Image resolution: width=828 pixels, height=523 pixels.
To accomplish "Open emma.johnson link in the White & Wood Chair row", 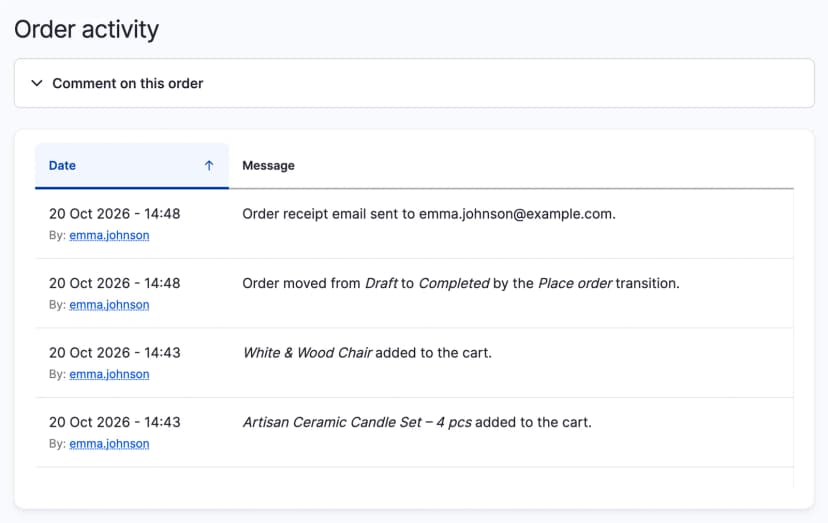I will [x=109, y=374].
